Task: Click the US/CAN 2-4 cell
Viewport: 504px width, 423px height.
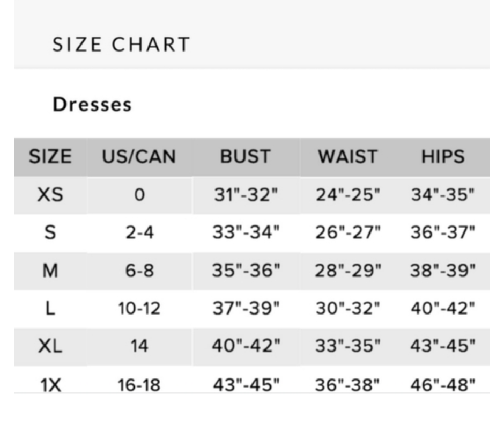Action: [139, 233]
